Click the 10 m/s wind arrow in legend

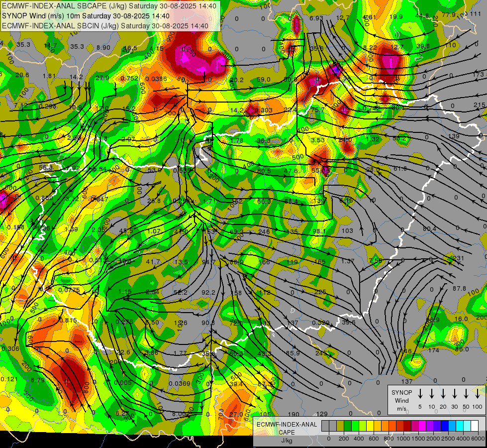431,394
